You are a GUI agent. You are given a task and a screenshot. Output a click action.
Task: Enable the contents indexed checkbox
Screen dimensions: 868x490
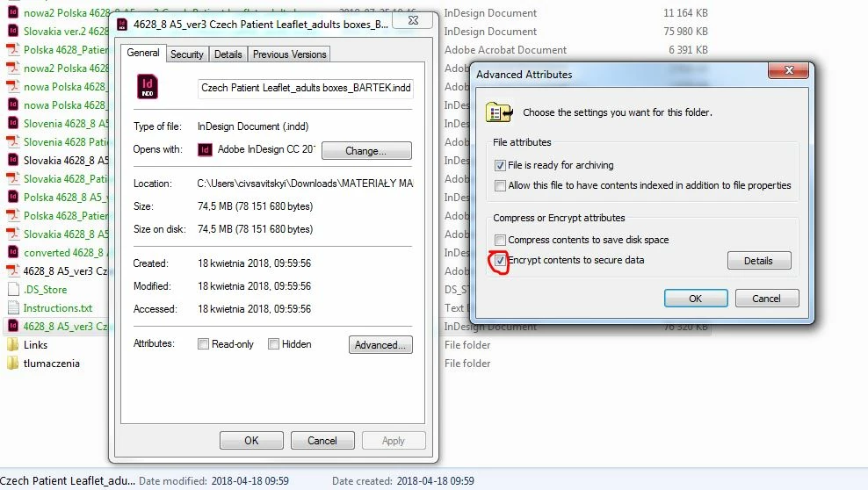[x=500, y=186]
